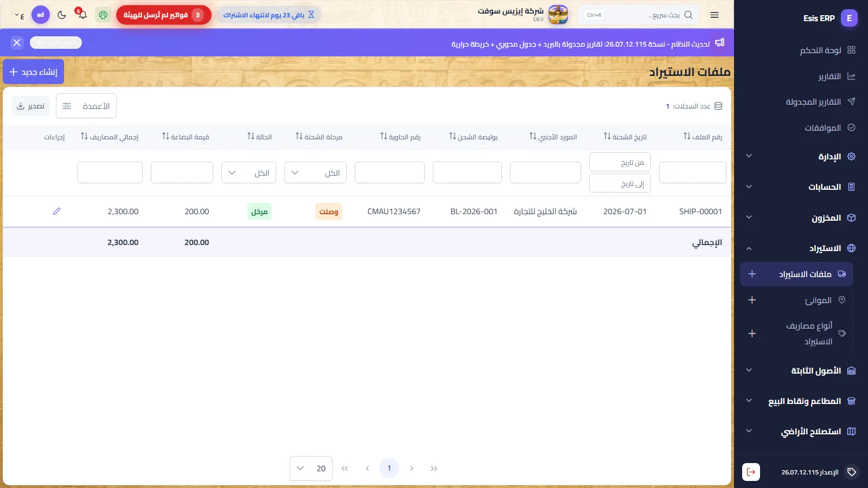
Task: Click the version tag icon
Action: (x=852, y=472)
